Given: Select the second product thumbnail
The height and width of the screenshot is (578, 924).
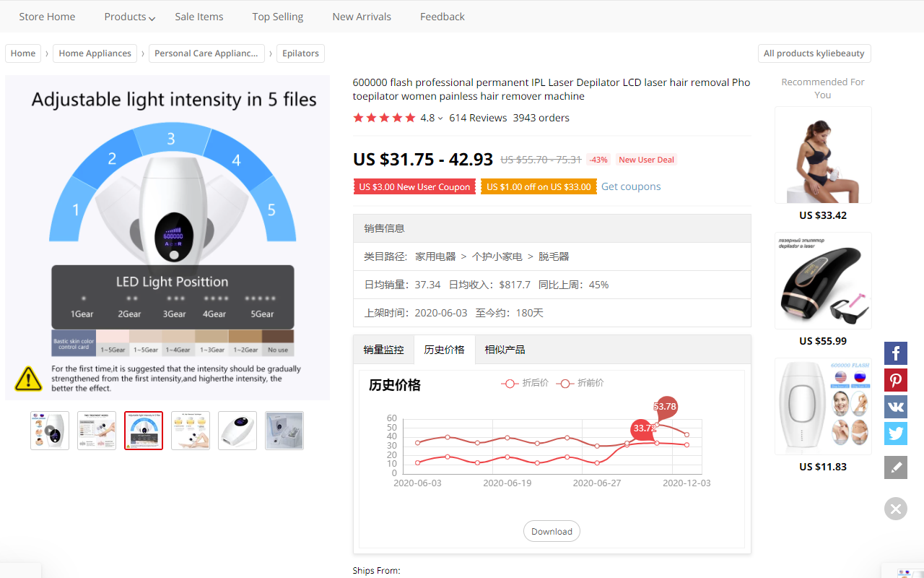Looking at the screenshot, I should (97, 431).
